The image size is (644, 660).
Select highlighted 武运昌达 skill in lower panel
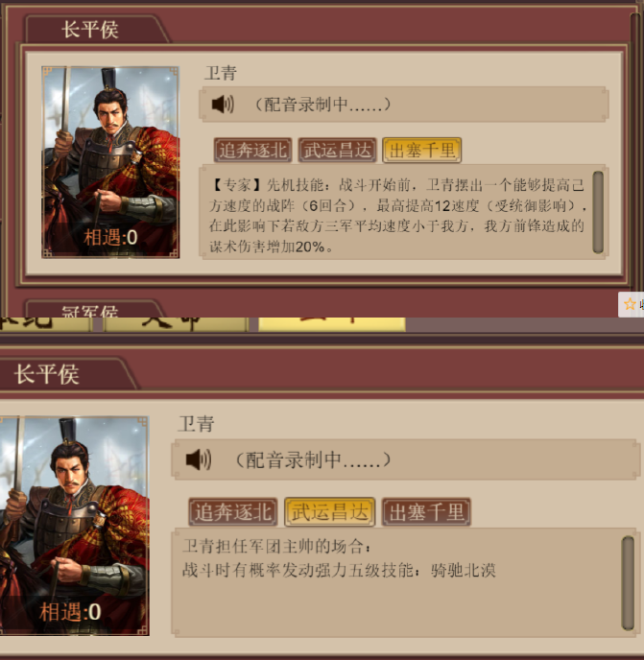click(x=330, y=512)
